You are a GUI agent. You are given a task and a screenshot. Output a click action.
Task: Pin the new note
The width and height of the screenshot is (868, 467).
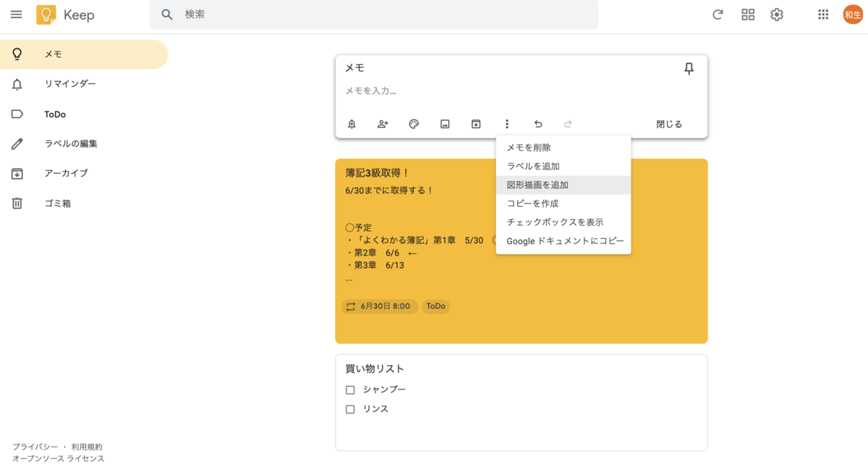[x=689, y=68]
